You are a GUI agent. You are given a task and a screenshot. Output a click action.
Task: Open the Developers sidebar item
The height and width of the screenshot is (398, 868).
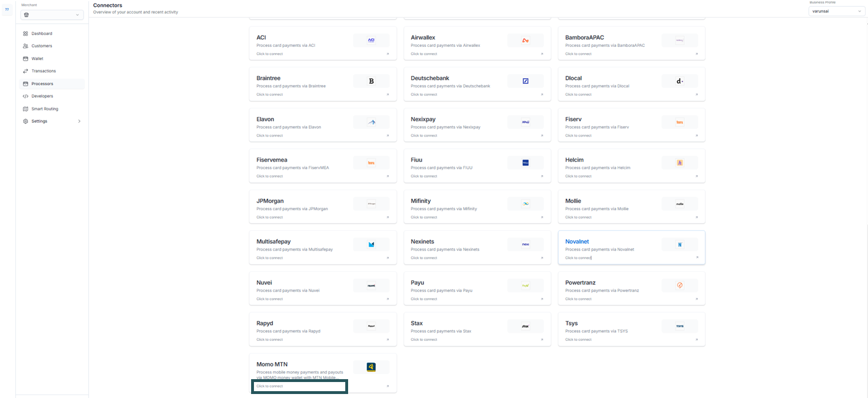coord(42,96)
